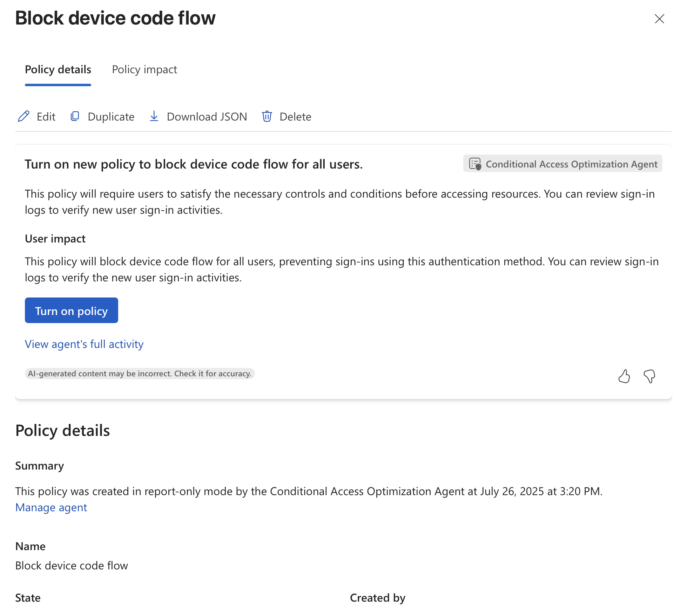Click the Edit label in toolbar
The width and height of the screenshot is (681, 616).
coord(46,117)
